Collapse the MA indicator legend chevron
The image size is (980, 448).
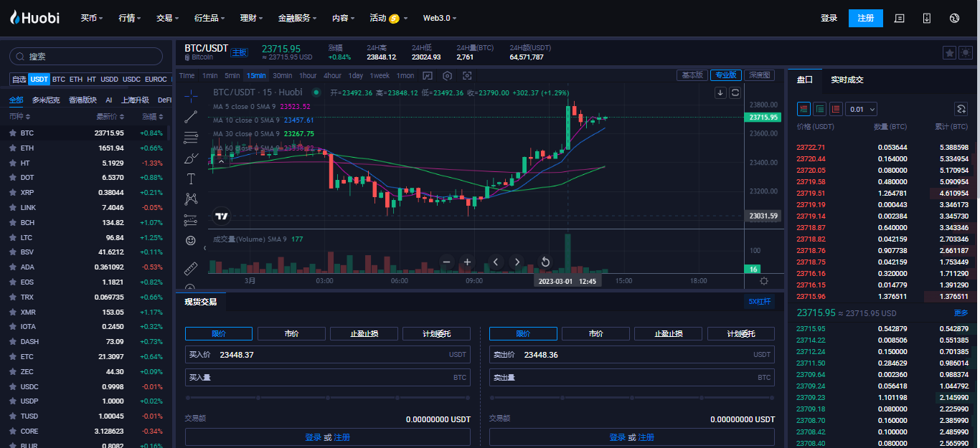(x=221, y=161)
